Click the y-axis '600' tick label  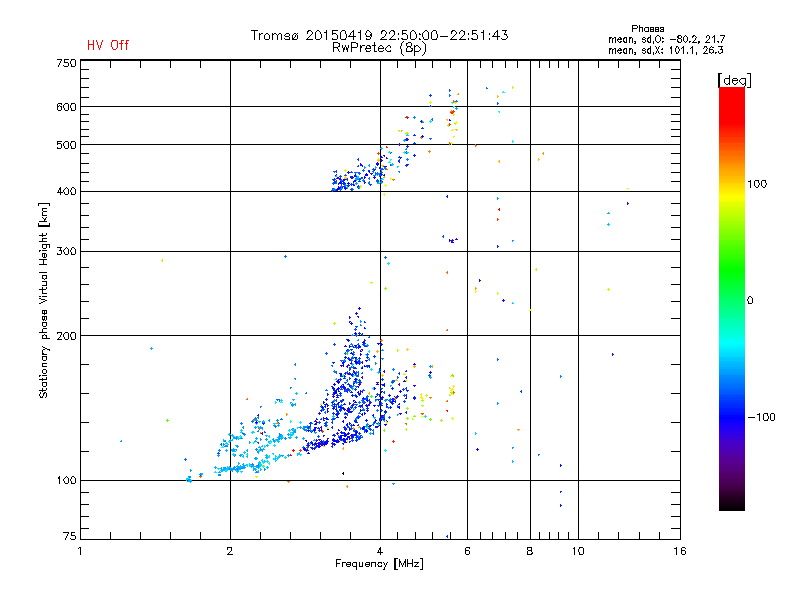[67, 107]
